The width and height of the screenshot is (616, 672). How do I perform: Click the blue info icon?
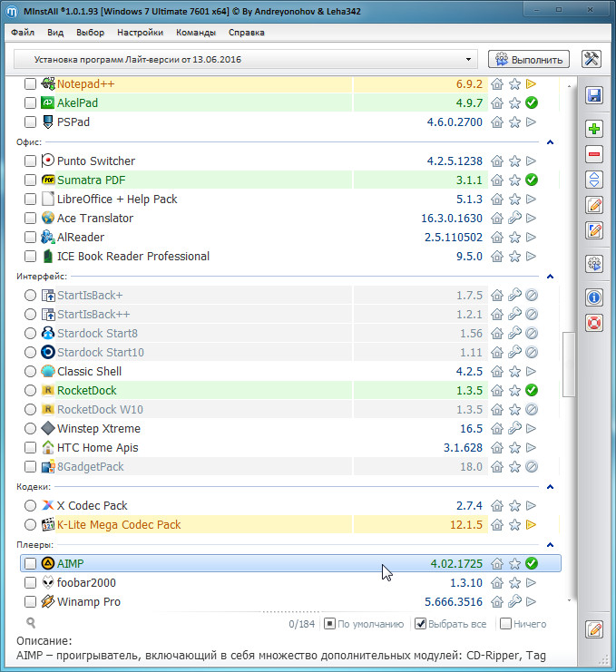(593, 297)
